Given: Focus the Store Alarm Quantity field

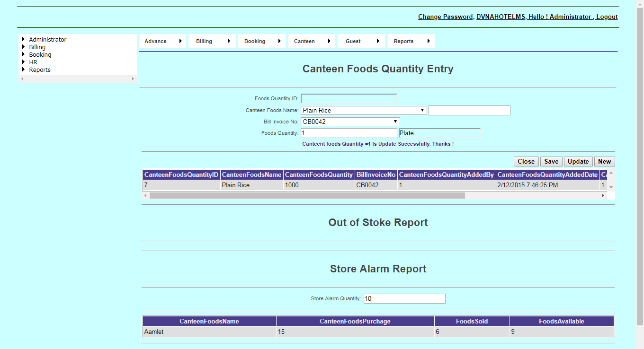Looking at the screenshot, I should (404, 298).
